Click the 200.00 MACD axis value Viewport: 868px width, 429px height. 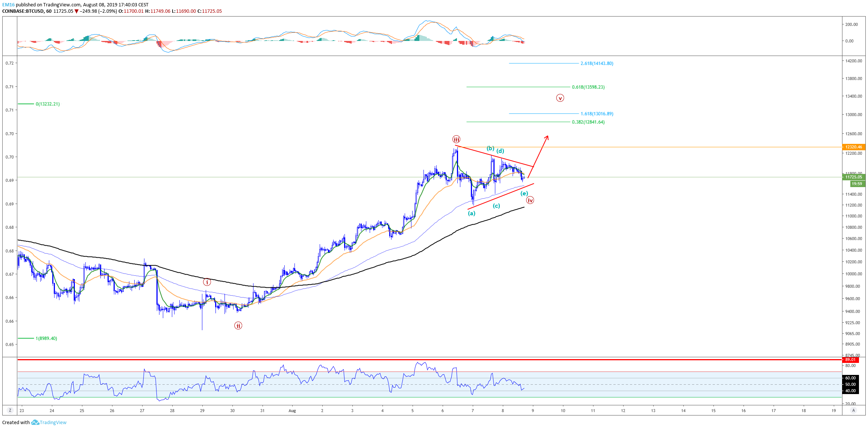pyautogui.click(x=851, y=24)
